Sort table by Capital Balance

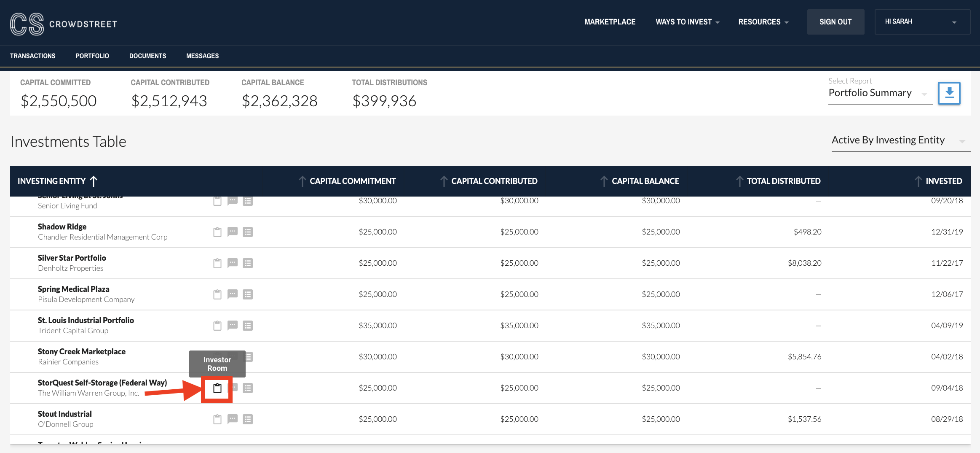coord(640,181)
